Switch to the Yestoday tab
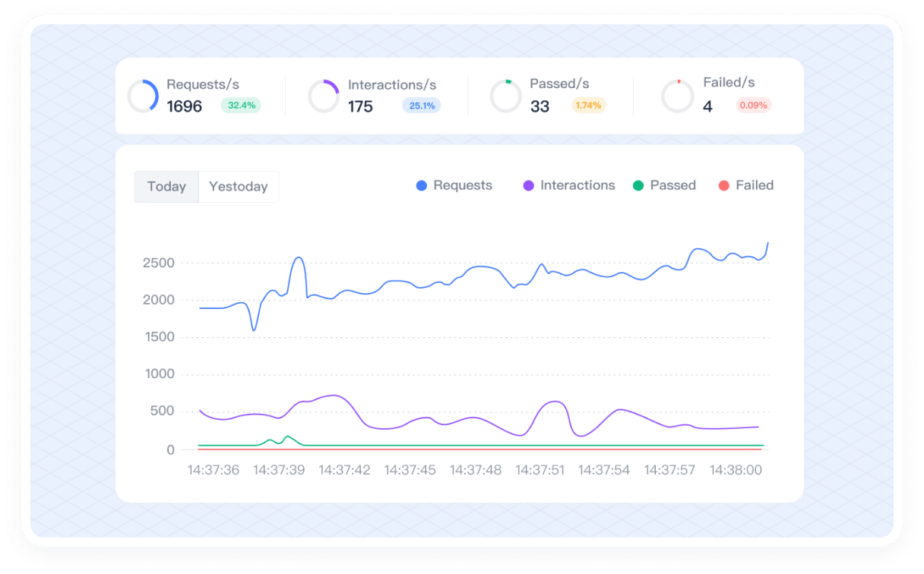The width and height of the screenshot is (924, 574). tap(239, 187)
